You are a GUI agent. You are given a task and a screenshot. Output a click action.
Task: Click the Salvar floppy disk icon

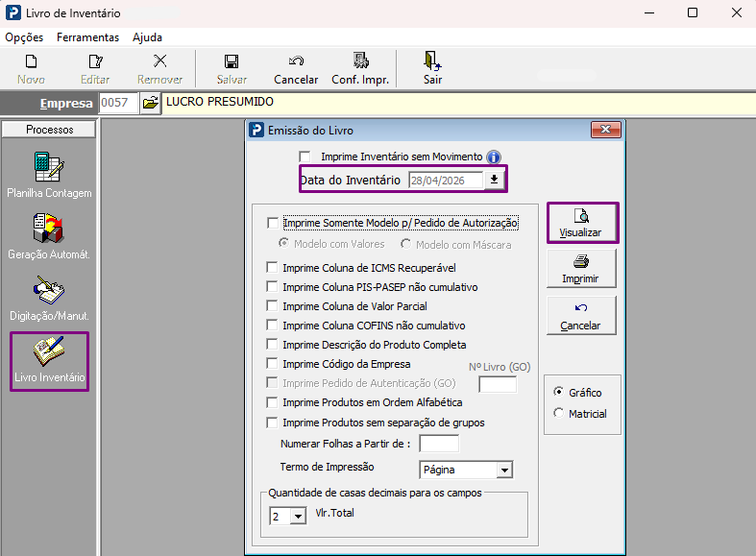[x=232, y=61]
